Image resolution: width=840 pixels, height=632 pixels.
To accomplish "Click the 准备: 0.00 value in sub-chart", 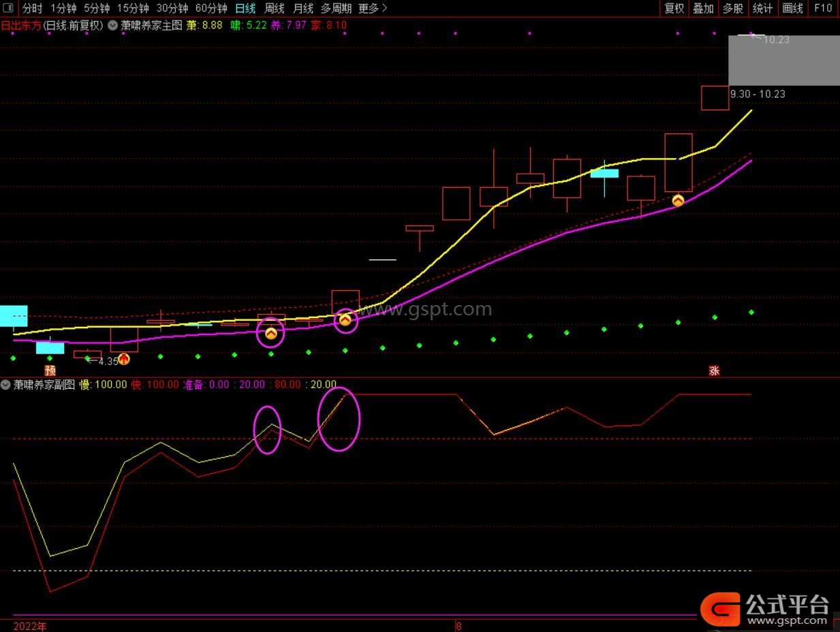I will click(x=206, y=384).
